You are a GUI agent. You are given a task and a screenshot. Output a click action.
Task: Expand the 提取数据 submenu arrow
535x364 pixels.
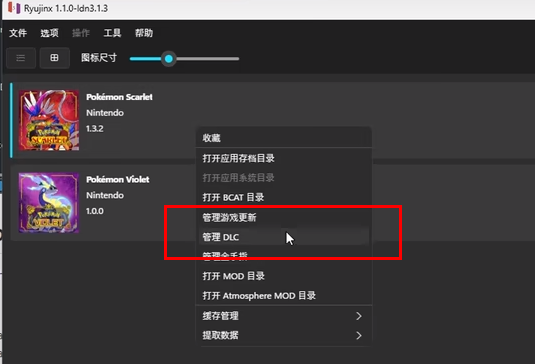click(359, 335)
